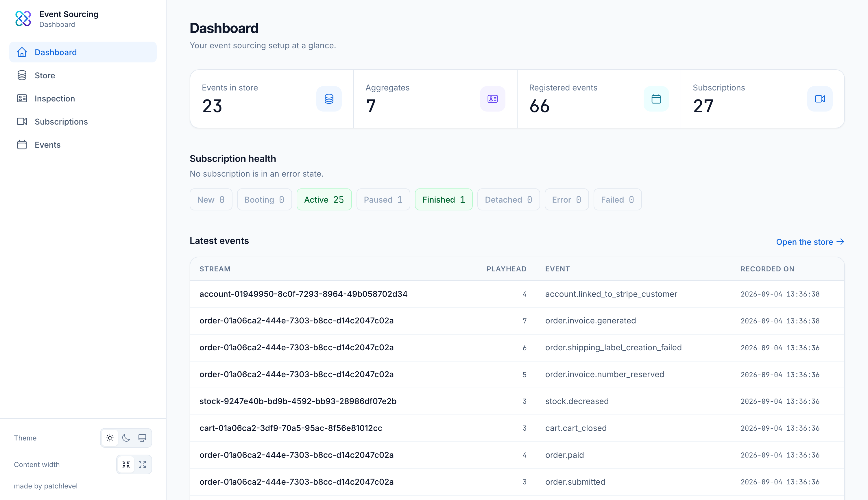This screenshot has height=500, width=868.
Task: Click stream account-01949950-8c0f-7293-8964-49b058702d34
Action: click(x=303, y=294)
